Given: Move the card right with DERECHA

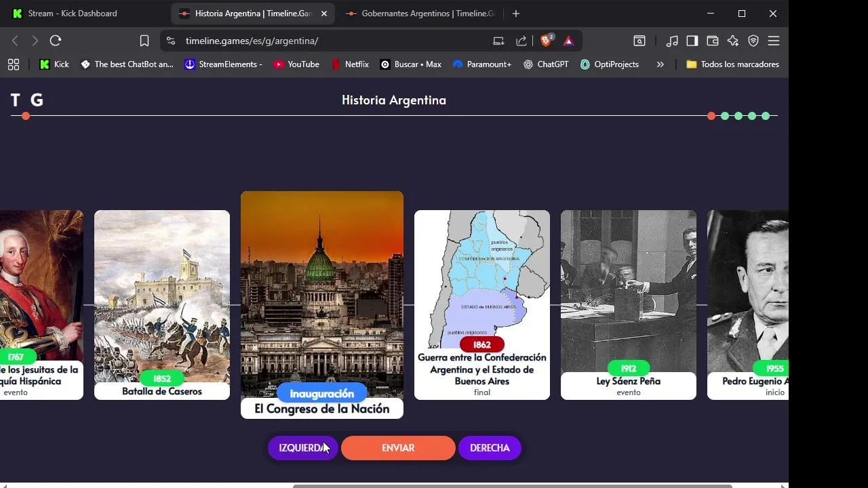Looking at the screenshot, I should tap(490, 448).
